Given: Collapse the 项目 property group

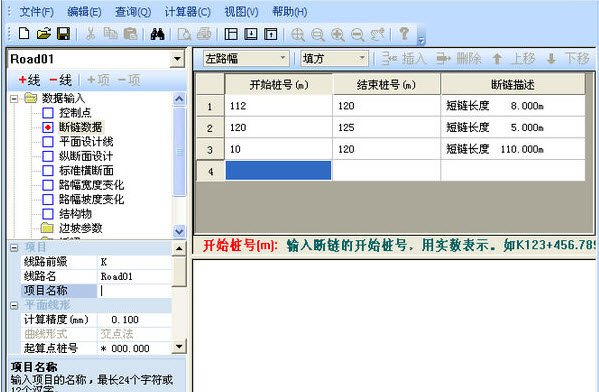Looking at the screenshot, I should (14, 248).
